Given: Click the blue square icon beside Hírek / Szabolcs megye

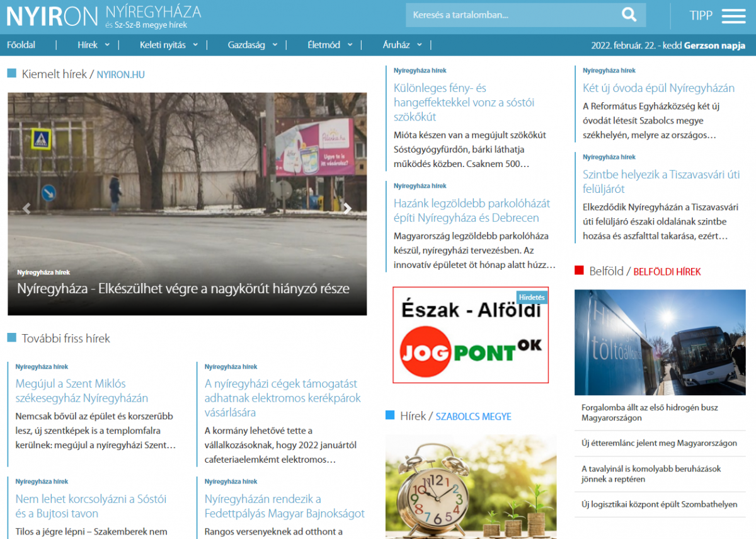Looking at the screenshot, I should click(x=389, y=416).
